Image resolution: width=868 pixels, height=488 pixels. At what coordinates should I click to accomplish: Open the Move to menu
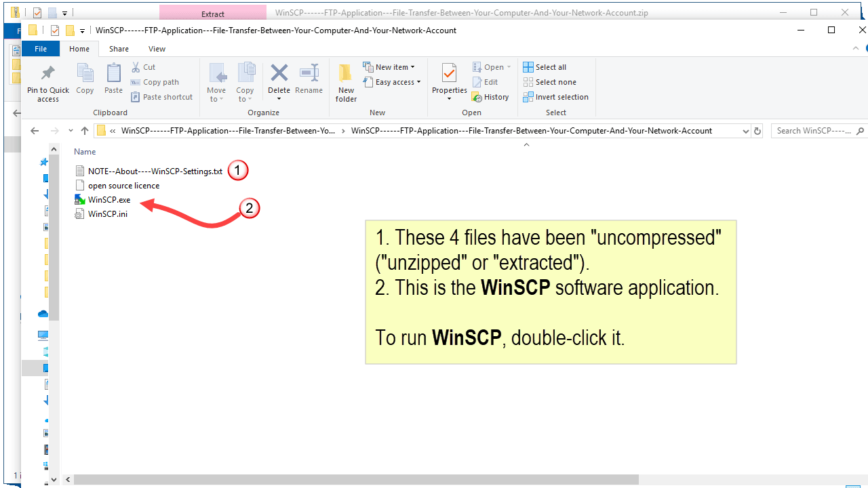click(x=216, y=83)
